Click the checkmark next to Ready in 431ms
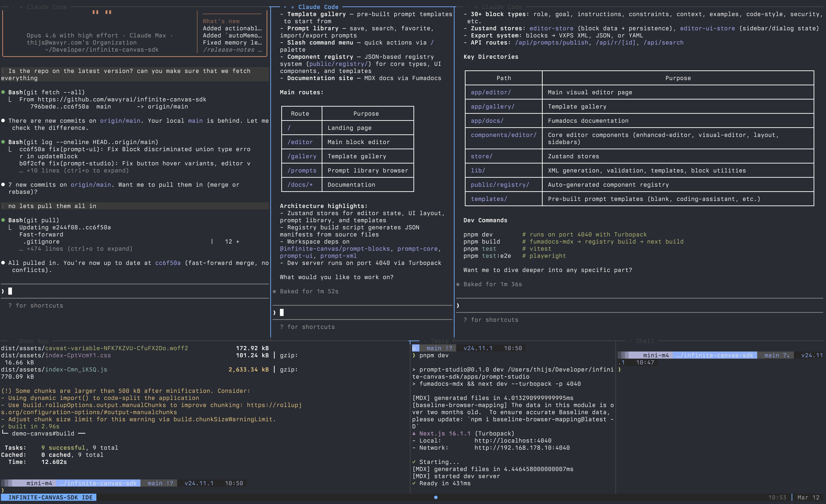 (x=414, y=483)
